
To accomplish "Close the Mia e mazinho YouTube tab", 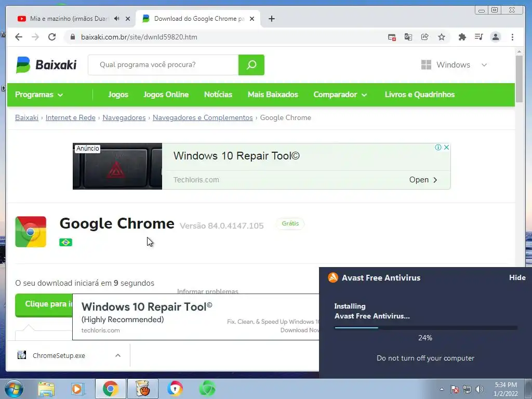I will tap(128, 19).
